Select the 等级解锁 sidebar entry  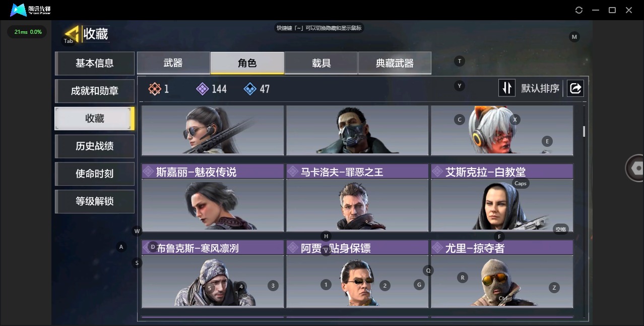(x=95, y=201)
